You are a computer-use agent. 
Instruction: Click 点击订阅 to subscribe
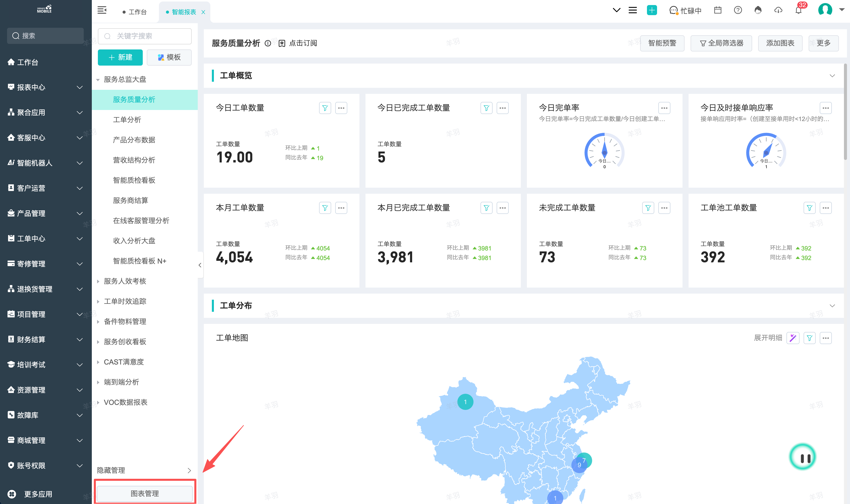298,43
